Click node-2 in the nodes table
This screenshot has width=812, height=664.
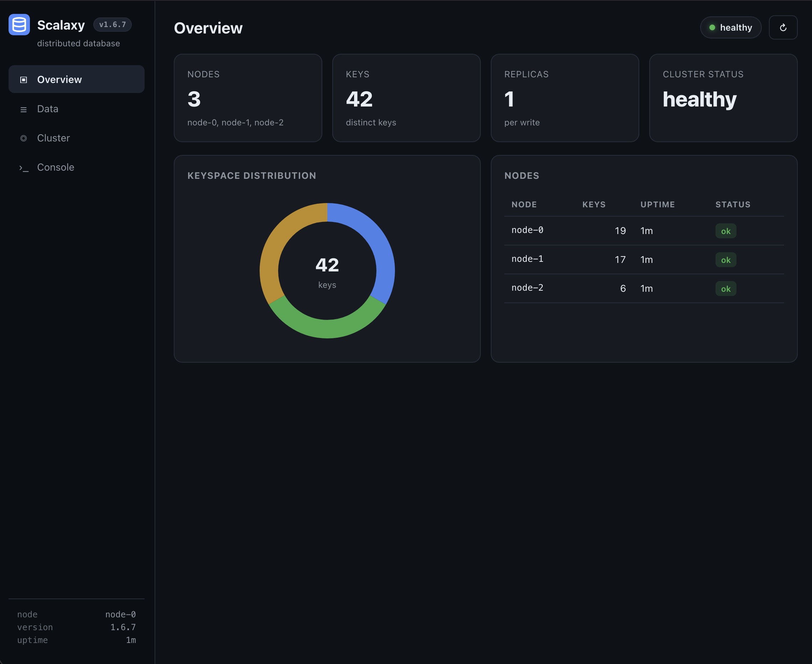coord(527,288)
